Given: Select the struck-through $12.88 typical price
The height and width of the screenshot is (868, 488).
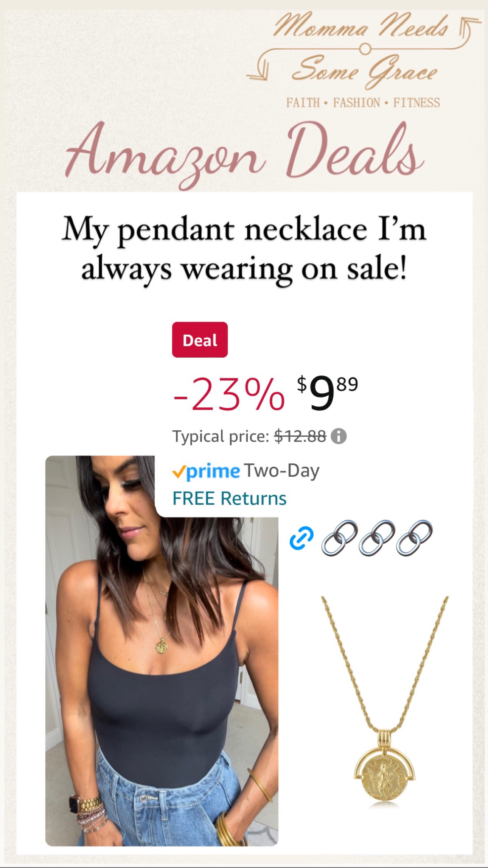Looking at the screenshot, I should click(300, 436).
